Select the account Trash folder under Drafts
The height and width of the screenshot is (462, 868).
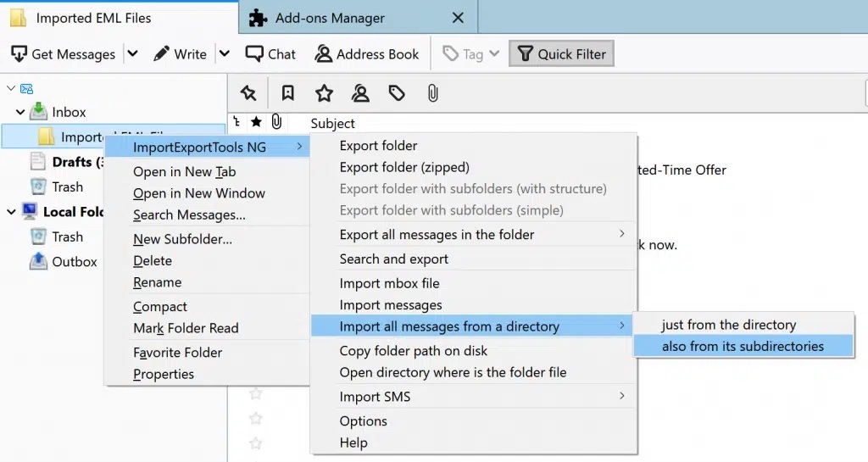[67, 187]
